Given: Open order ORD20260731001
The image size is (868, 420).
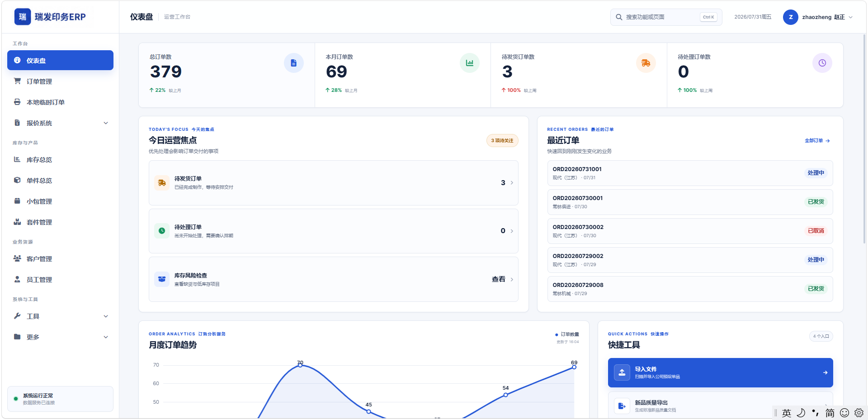Looking at the screenshot, I should click(x=690, y=173).
